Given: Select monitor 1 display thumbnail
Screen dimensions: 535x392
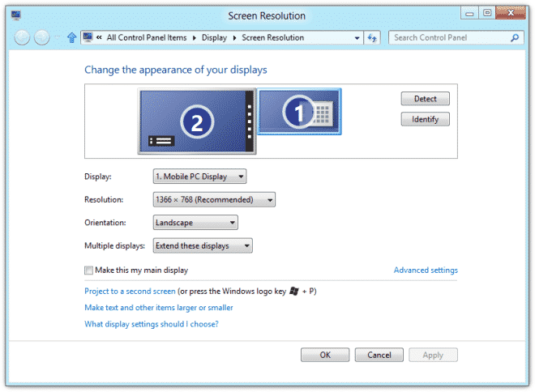Looking at the screenshot, I should [299, 114].
